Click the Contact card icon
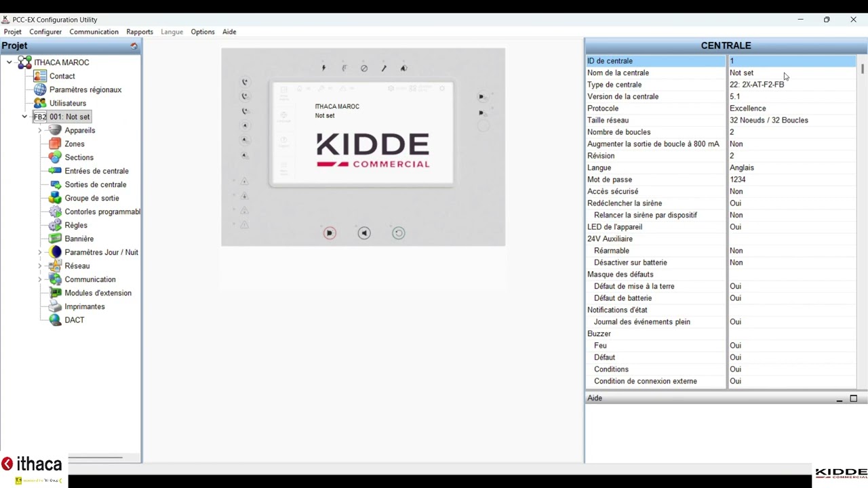Screen dimensions: 868x488 (40, 76)
